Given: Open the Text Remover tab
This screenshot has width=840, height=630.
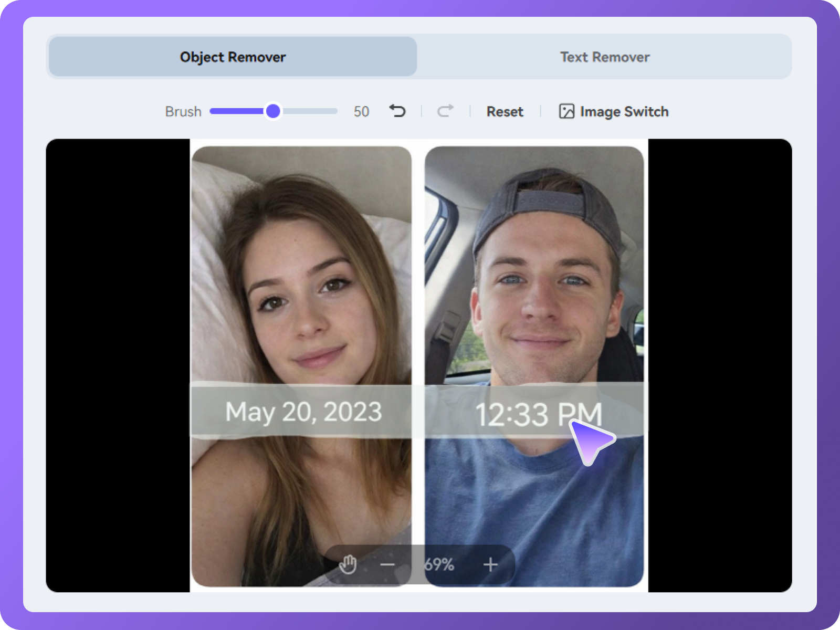Looking at the screenshot, I should point(604,57).
